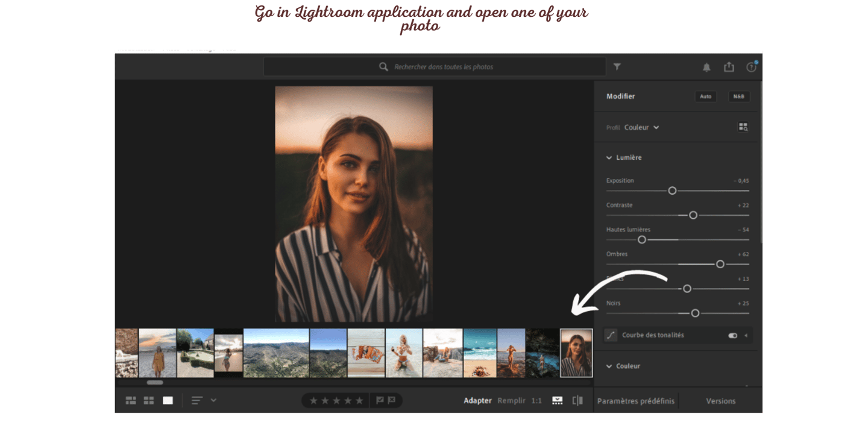
Task: Open Paramètres prédéfinis tab
Action: 636,401
